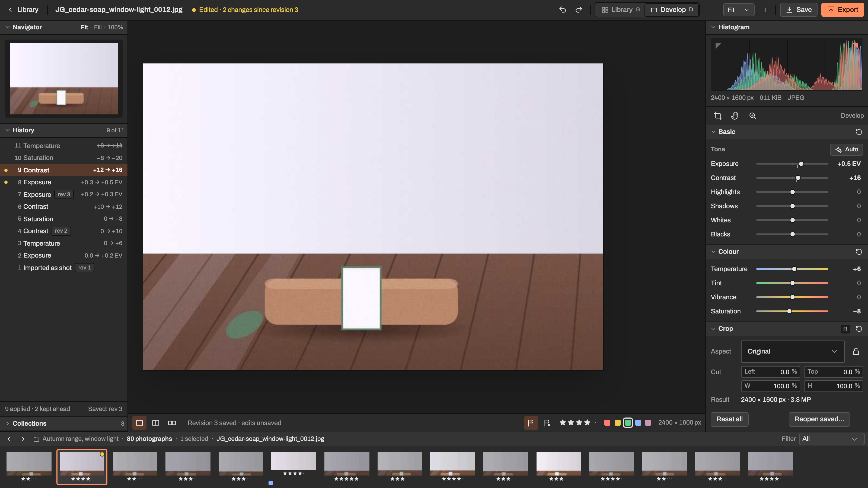Image resolution: width=868 pixels, height=488 pixels.
Task: Open the Fit zoom level dropdown
Action: [x=738, y=10]
